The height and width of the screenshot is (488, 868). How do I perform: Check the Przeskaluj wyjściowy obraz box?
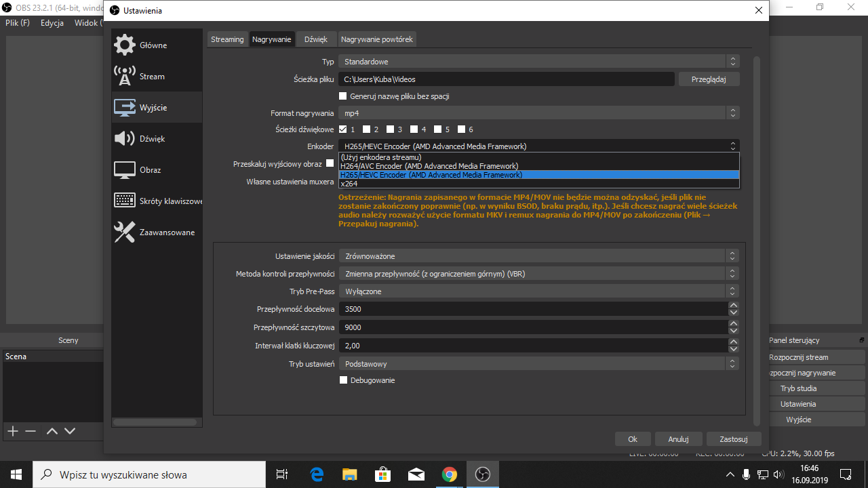click(330, 163)
